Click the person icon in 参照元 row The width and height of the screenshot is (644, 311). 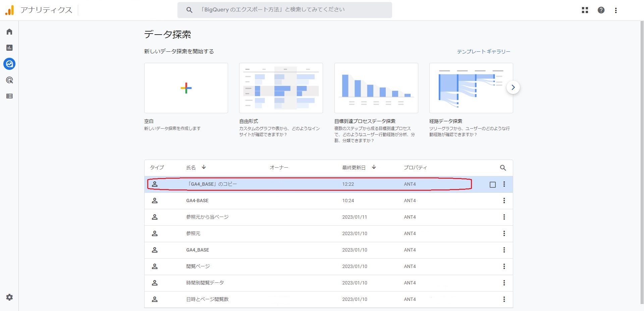pyautogui.click(x=155, y=233)
